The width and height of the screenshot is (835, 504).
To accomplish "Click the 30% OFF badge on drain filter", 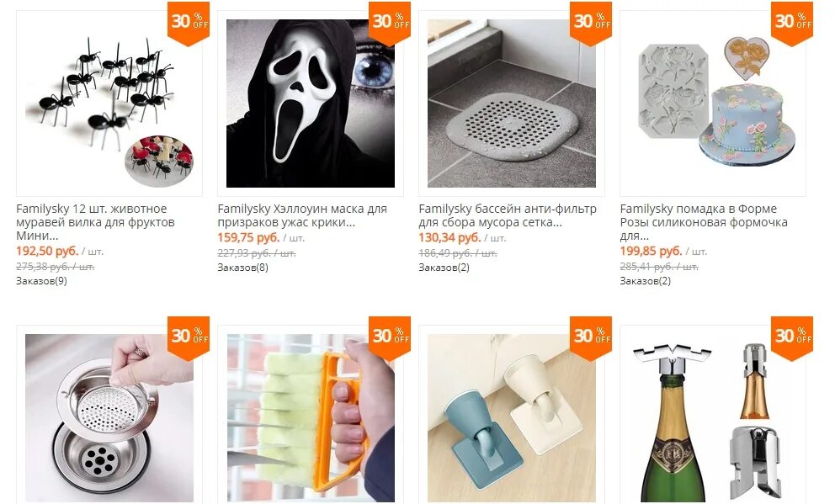I will click(x=591, y=23).
